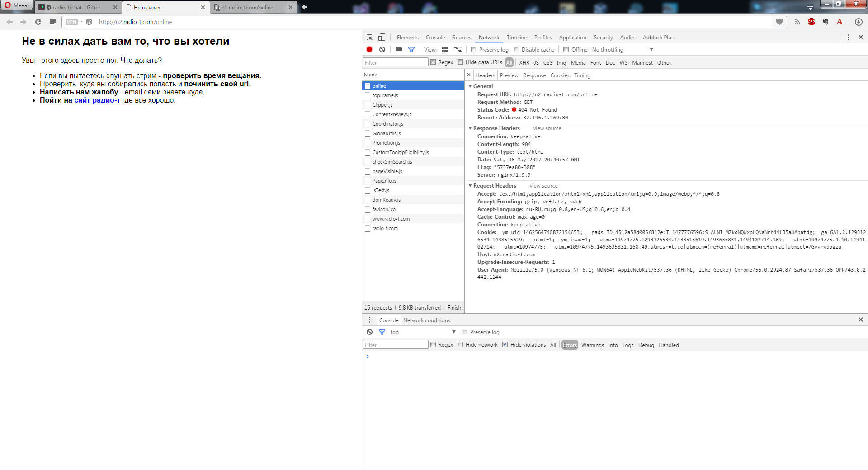
Task: Switch to the Elements tab in DevTools
Action: (x=407, y=38)
